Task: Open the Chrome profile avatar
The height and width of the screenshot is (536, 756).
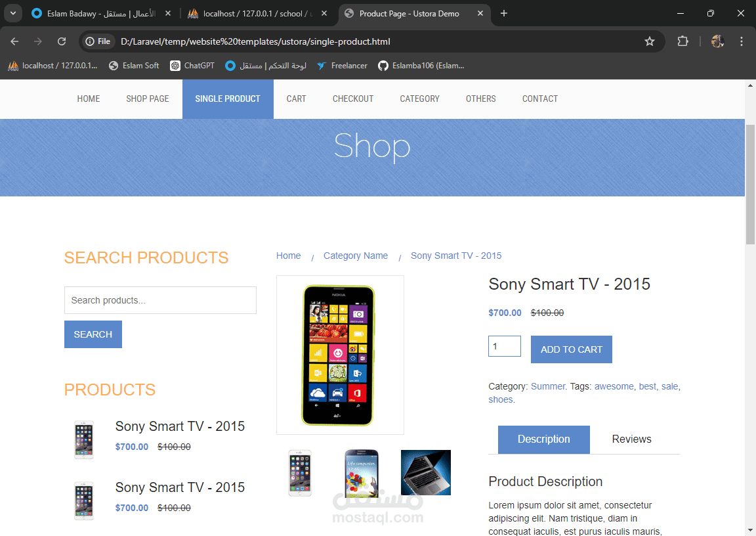Action: tap(717, 41)
